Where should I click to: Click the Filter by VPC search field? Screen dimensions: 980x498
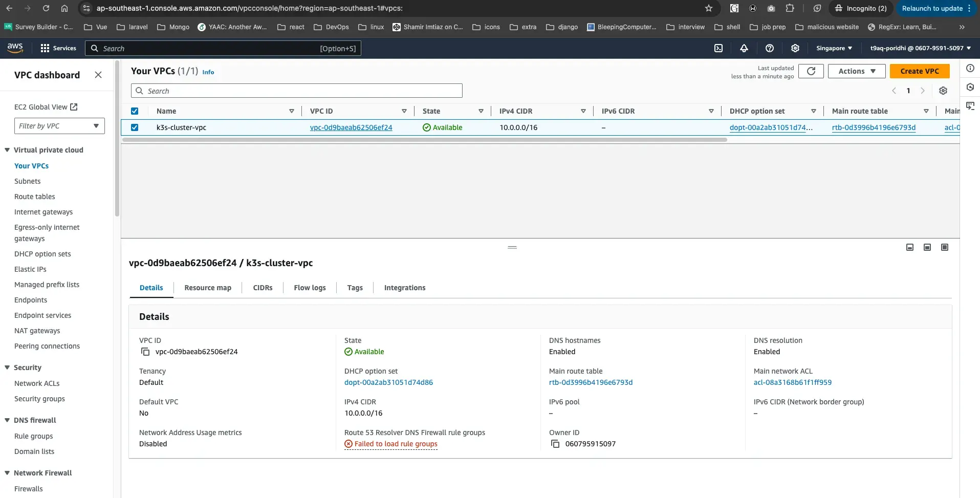click(59, 126)
